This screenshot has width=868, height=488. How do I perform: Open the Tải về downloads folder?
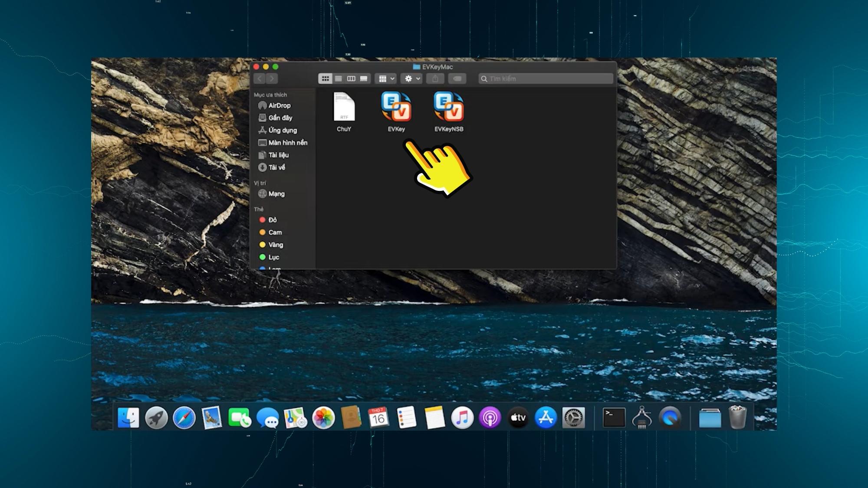click(278, 167)
